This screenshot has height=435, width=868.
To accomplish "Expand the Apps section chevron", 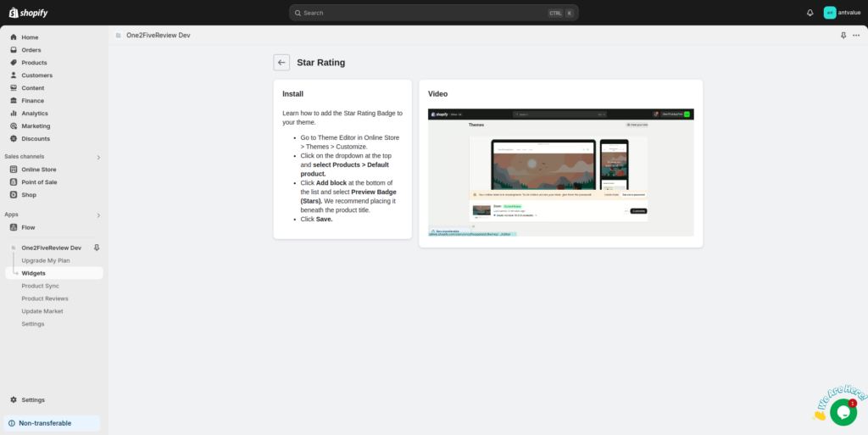I will tap(98, 215).
